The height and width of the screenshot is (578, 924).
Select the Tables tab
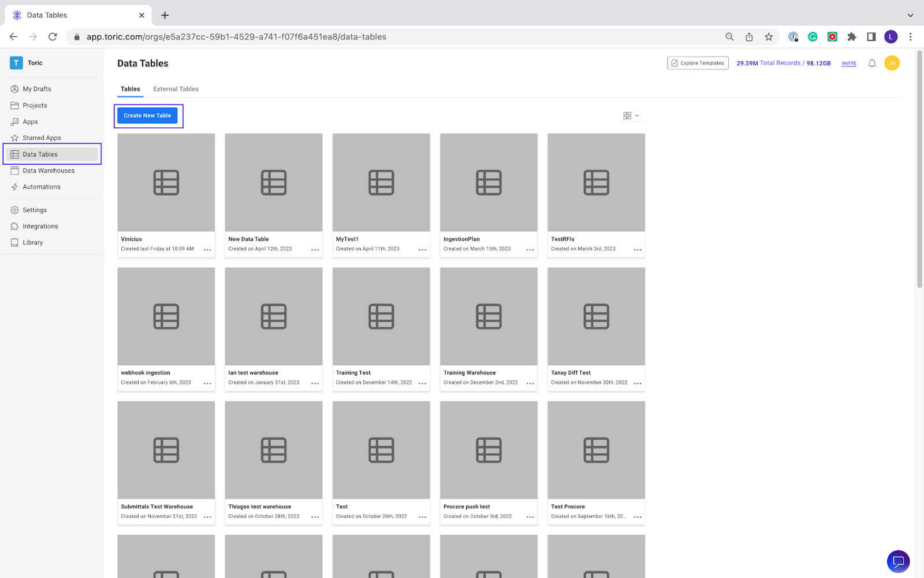tap(130, 89)
